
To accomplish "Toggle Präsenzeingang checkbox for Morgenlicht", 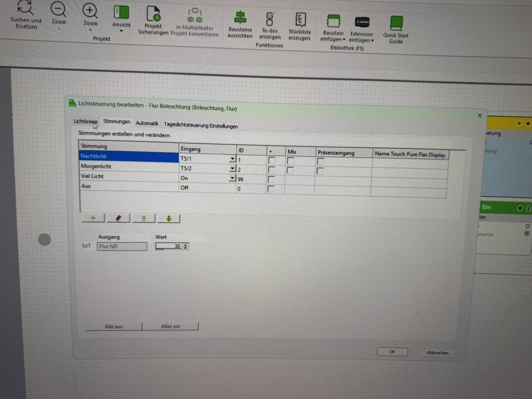I will (320, 171).
